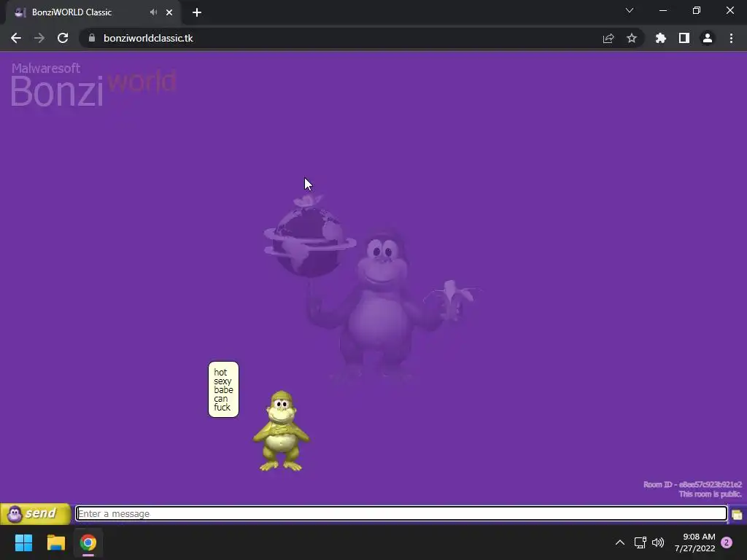Open Chrome three-dot menu

pyautogui.click(x=731, y=38)
